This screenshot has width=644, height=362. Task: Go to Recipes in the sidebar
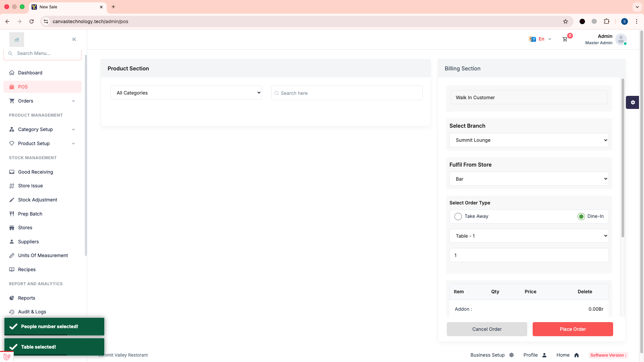pyautogui.click(x=27, y=269)
